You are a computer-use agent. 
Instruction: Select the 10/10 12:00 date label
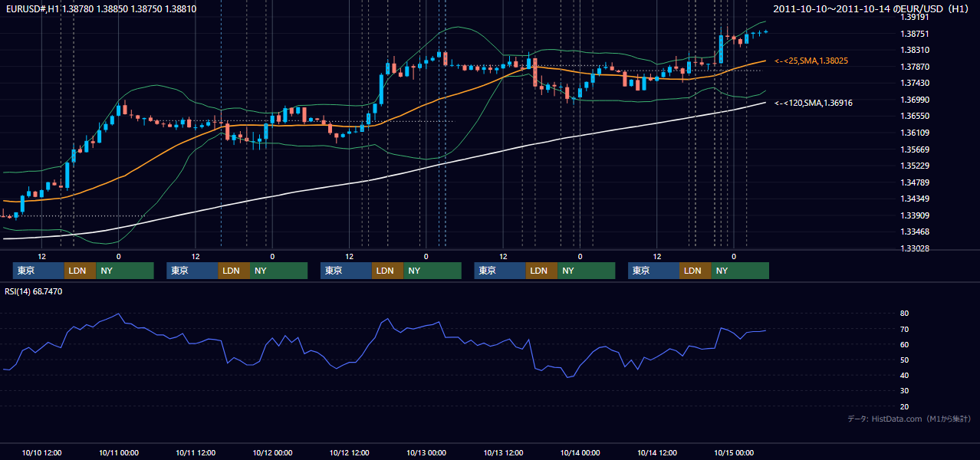[x=42, y=452]
